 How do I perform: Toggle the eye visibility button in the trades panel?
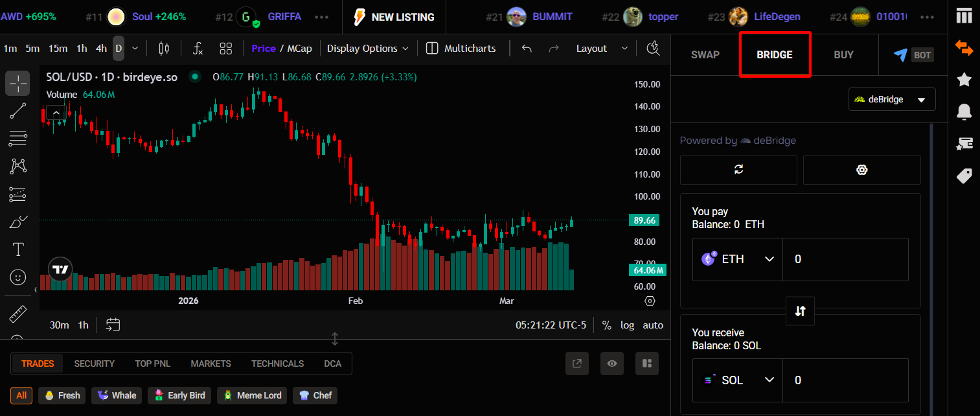click(x=612, y=364)
